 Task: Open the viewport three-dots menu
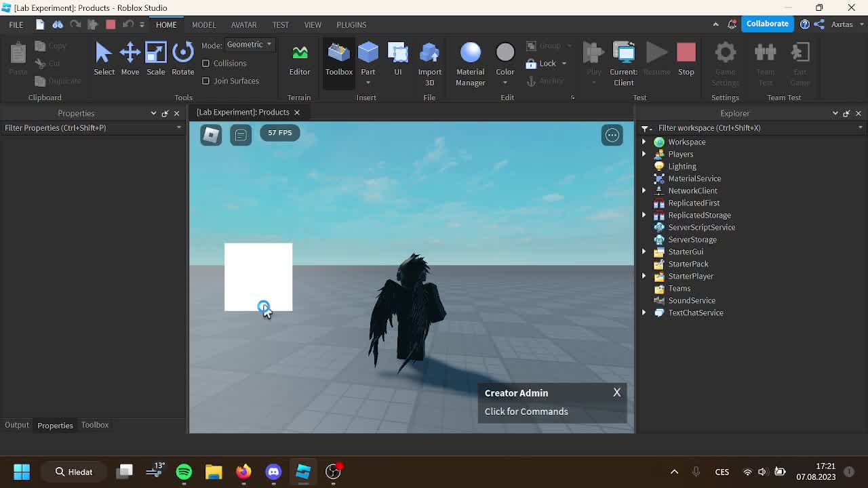(612, 135)
